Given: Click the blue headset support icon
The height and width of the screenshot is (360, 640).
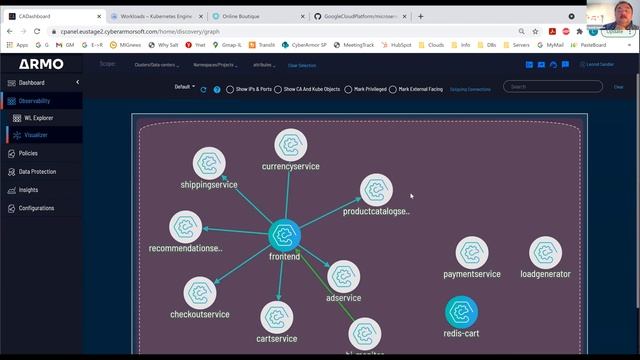Looking at the screenshot, I should [x=553, y=64].
